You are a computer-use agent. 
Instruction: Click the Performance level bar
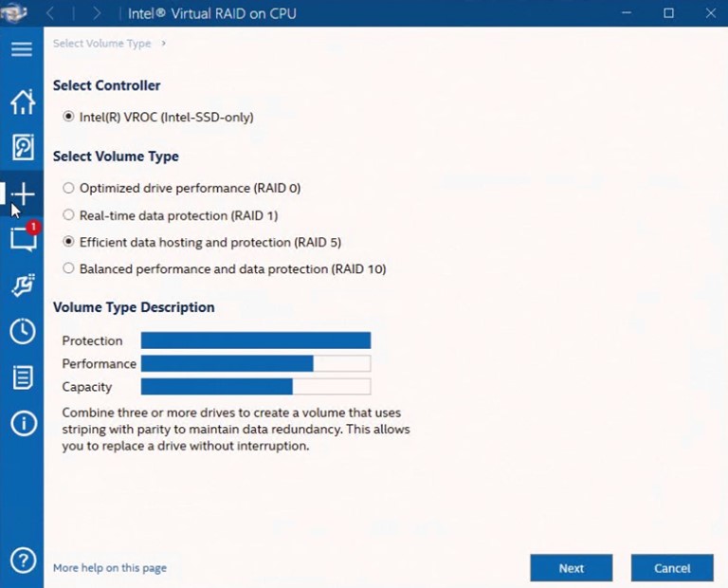tap(256, 363)
